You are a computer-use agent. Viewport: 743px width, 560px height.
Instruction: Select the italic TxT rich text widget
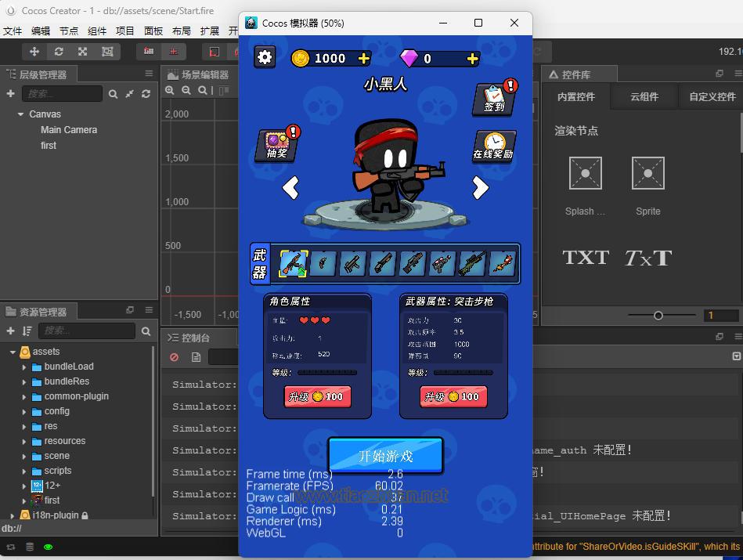(x=647, y=258)
